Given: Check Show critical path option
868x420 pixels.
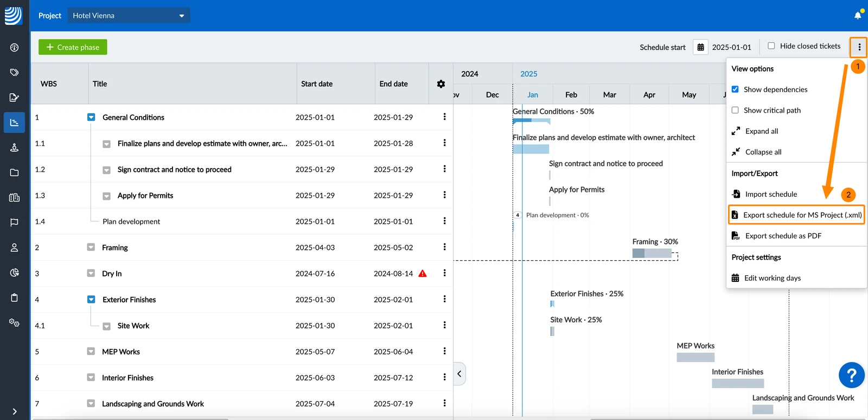Looking at the screenshot, I should [735, 110].
